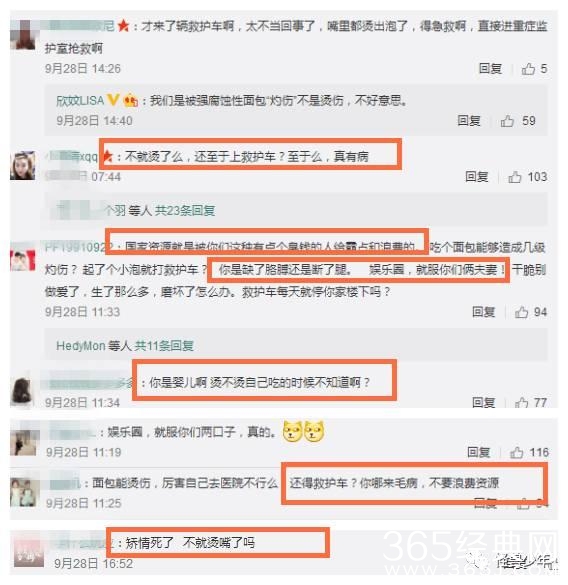Click the yellow V verified badge
This screenshot has width=568, height=585.
(113, 100)
